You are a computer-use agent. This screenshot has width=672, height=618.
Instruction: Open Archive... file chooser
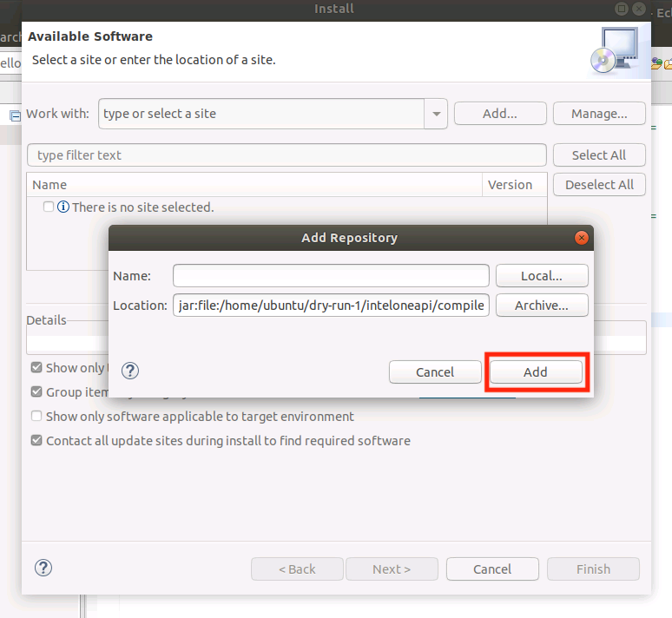[542, 306]
